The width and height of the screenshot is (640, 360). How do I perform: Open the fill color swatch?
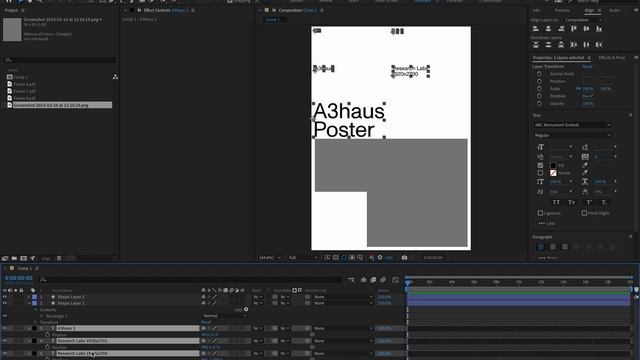553,165
